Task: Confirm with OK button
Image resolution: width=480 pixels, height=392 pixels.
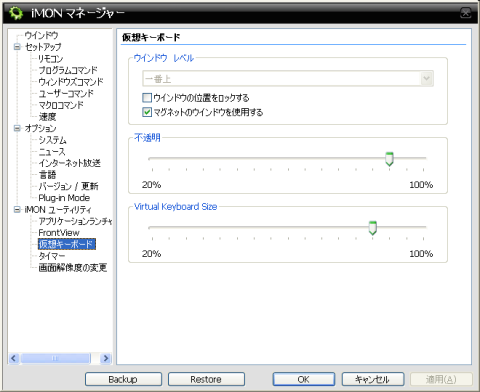Action: point(304,379)
